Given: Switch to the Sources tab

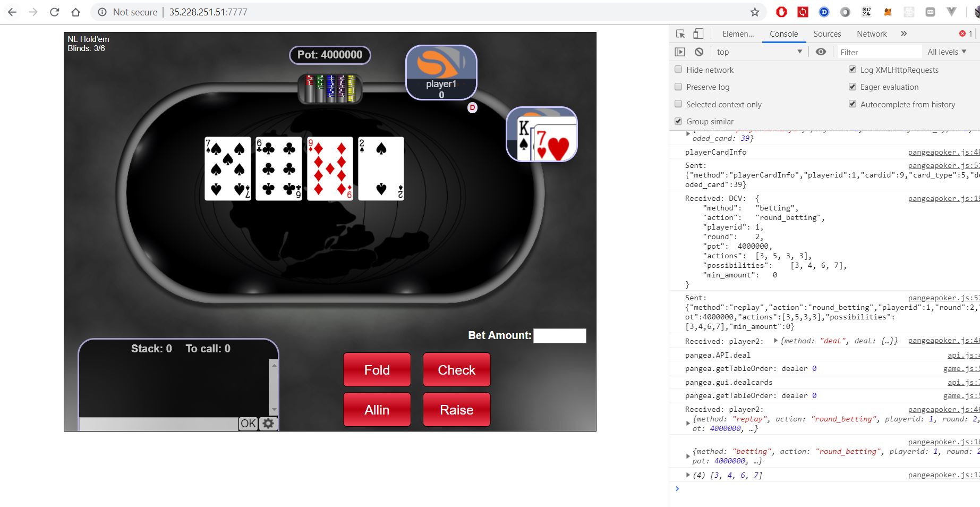Looking at the screenshot, I should click(x=827, y=33).
